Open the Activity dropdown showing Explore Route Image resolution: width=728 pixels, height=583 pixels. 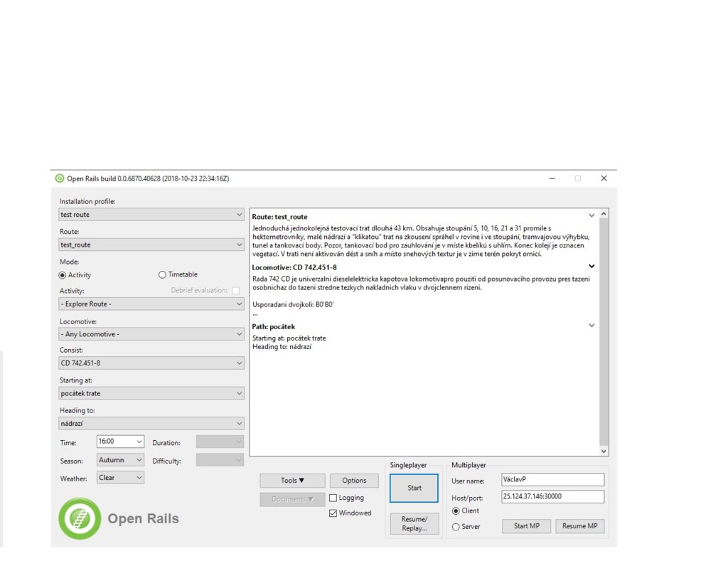pos(151,304)
